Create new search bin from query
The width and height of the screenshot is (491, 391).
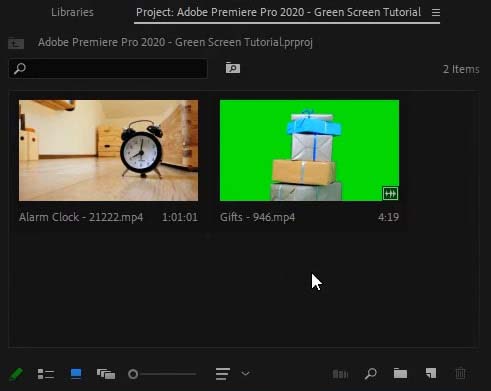pos(233,68)
